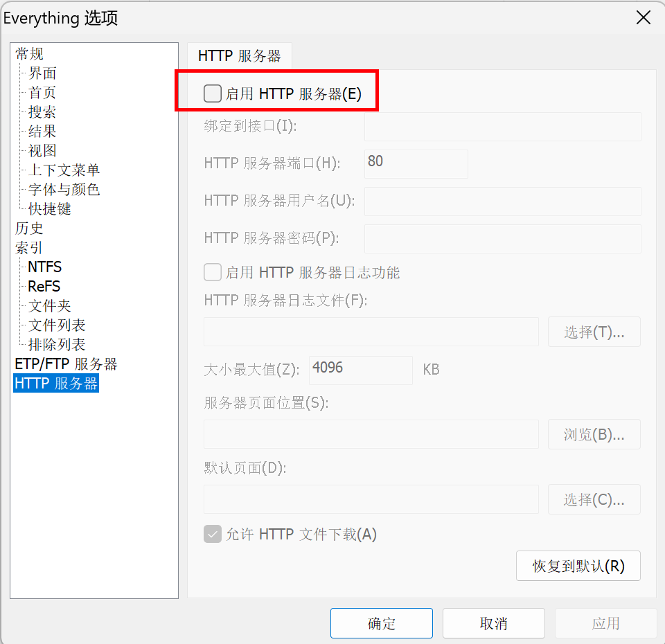Screen dimensions: 665x644
Task: Select 视图 in the sidebar tree
Action: [42, 151]
